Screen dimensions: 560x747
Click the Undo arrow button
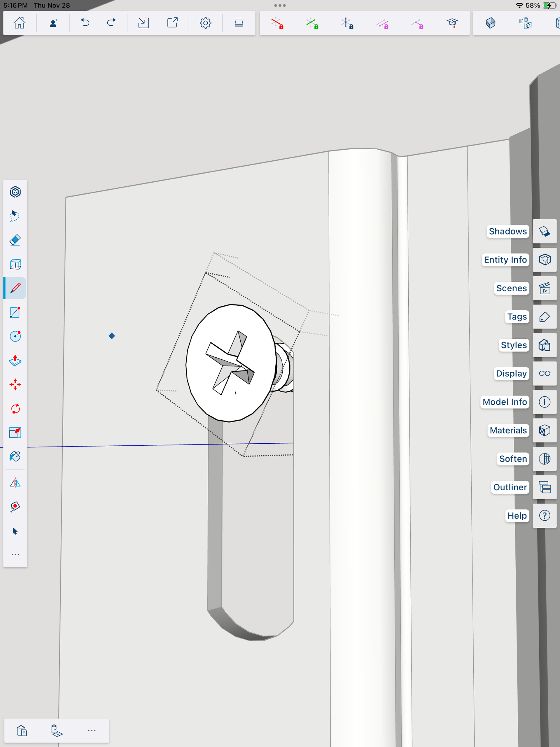pyautogui.click(x=85, y=23)
